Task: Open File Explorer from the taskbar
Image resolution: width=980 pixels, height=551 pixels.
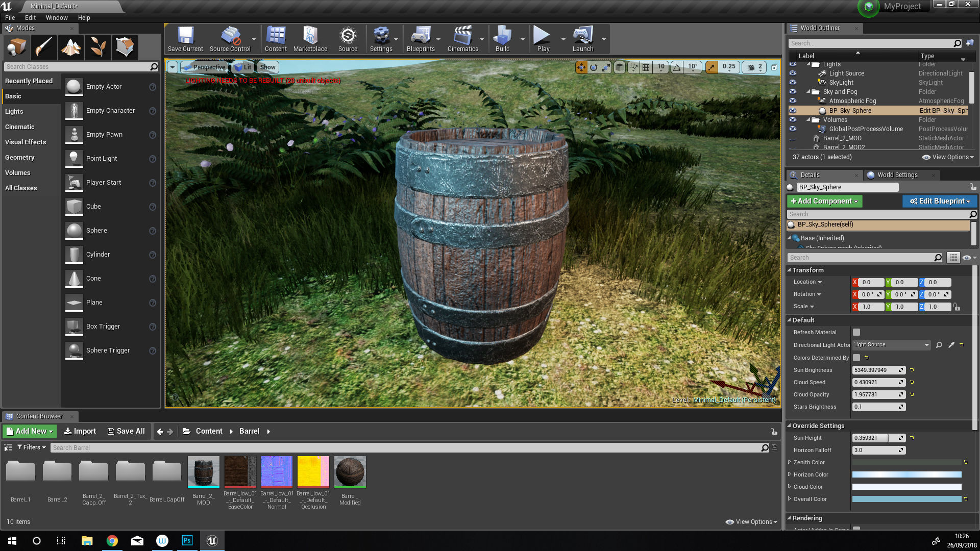Action: [x=87, y=540]
